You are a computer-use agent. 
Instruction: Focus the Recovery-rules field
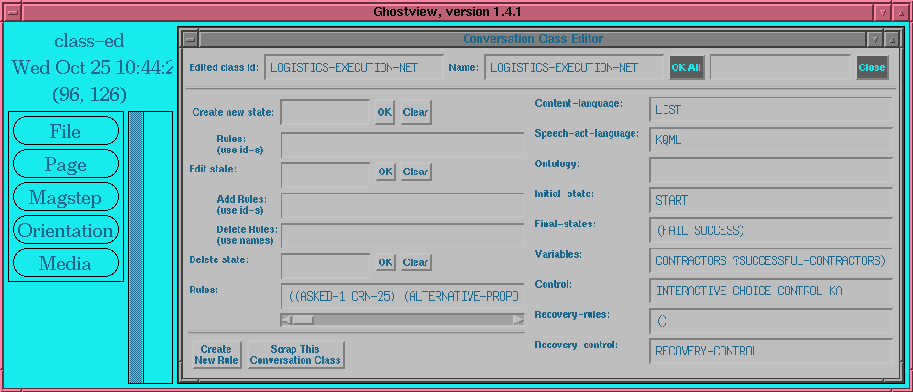[771, 321]
